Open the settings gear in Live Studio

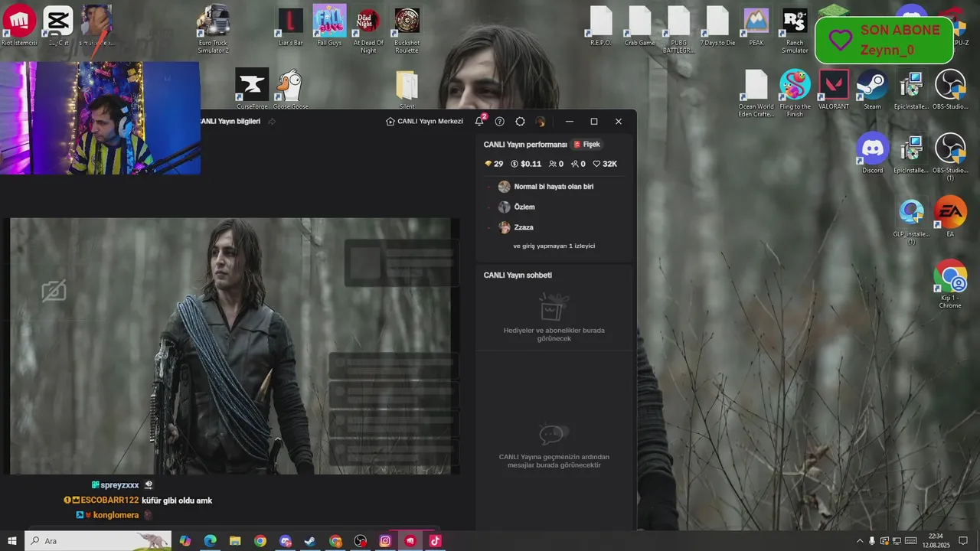[520, 121]
